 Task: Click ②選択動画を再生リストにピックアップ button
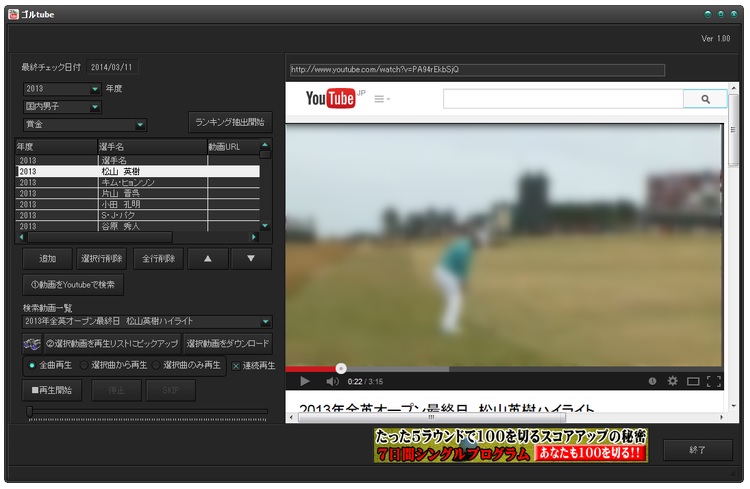(x=112, y=344)
